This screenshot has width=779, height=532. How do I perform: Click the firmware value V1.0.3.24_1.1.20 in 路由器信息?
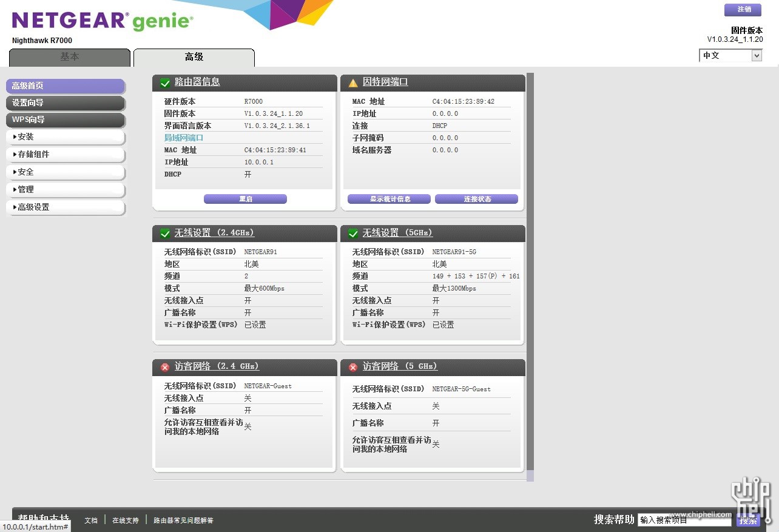pyautogui.click(x=274, y=114)
